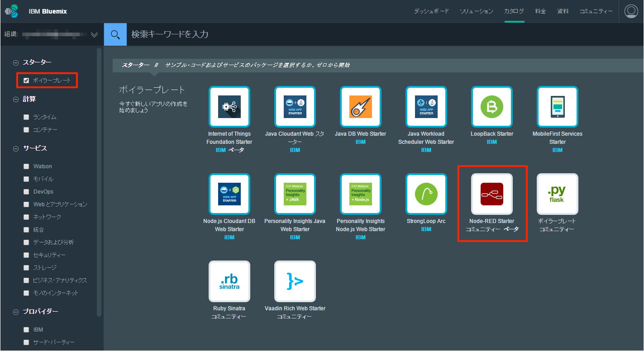Screen dimensions: 644x351
Task: Go to ダッシュボード in top navigation
Action: tap(431, 11)
